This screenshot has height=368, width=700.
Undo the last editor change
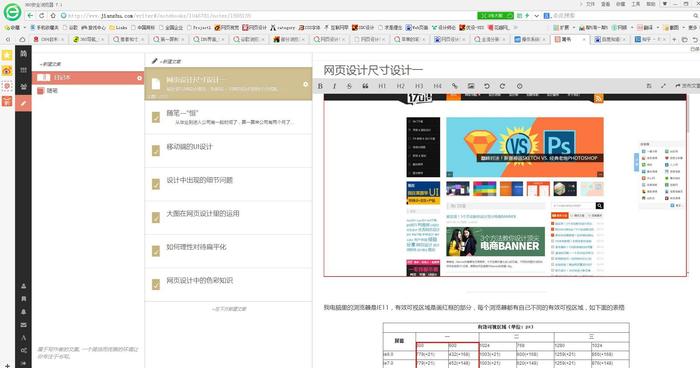tap(487, 86)
